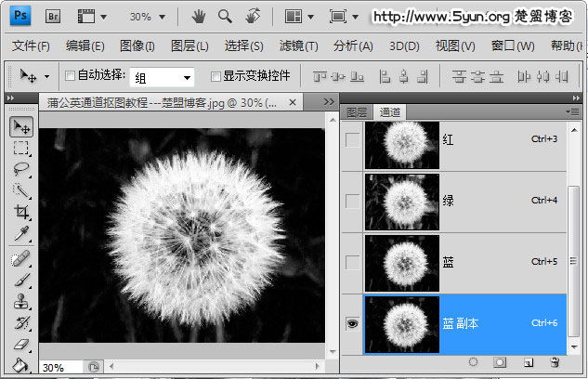Activate the Hand tool in top bar
Viewport: 588px width, 379px height.
click(198, 17)
